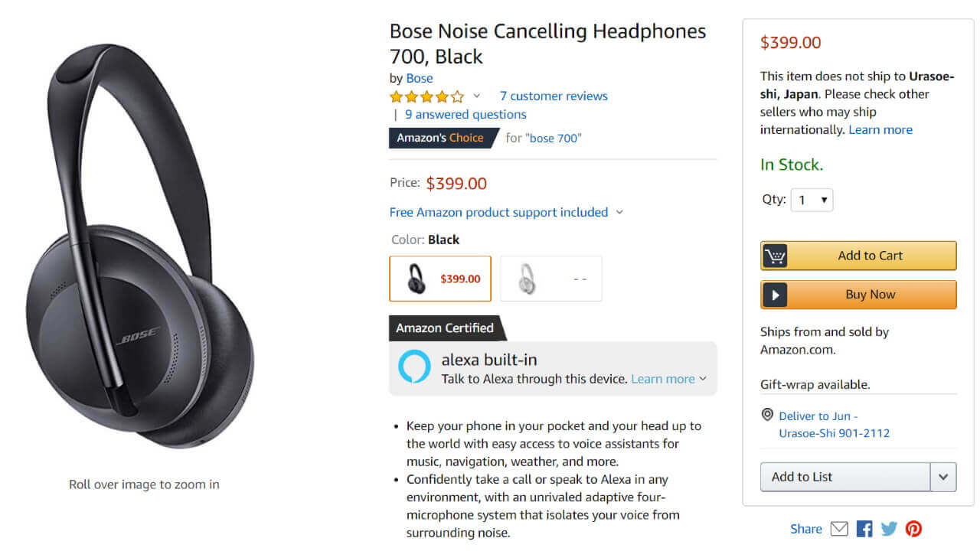Open the Qty quantity dropdown
980x551 pixels.
pos(812,200)
